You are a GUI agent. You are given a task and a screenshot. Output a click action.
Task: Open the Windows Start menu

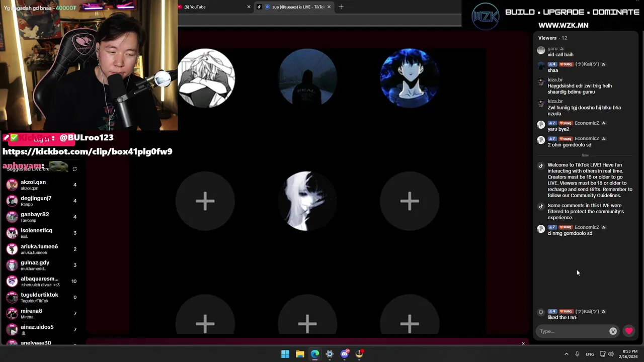click(285, 354)
